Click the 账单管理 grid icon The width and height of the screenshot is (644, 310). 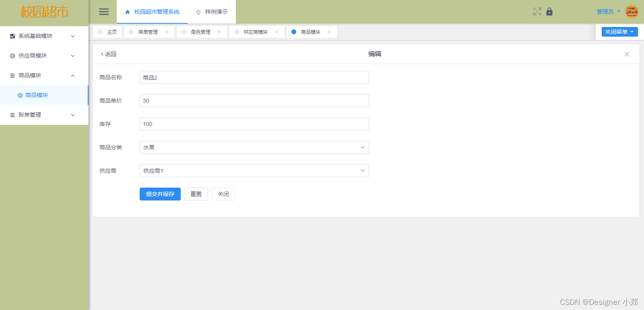(12, 115)
